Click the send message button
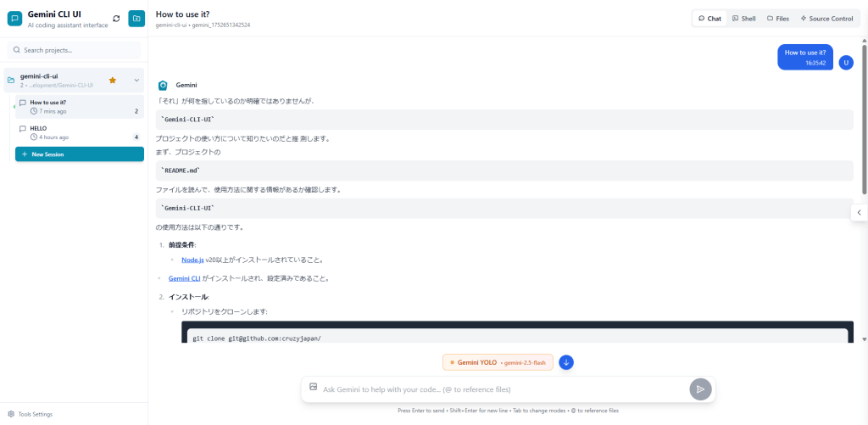 pos(700,389)
